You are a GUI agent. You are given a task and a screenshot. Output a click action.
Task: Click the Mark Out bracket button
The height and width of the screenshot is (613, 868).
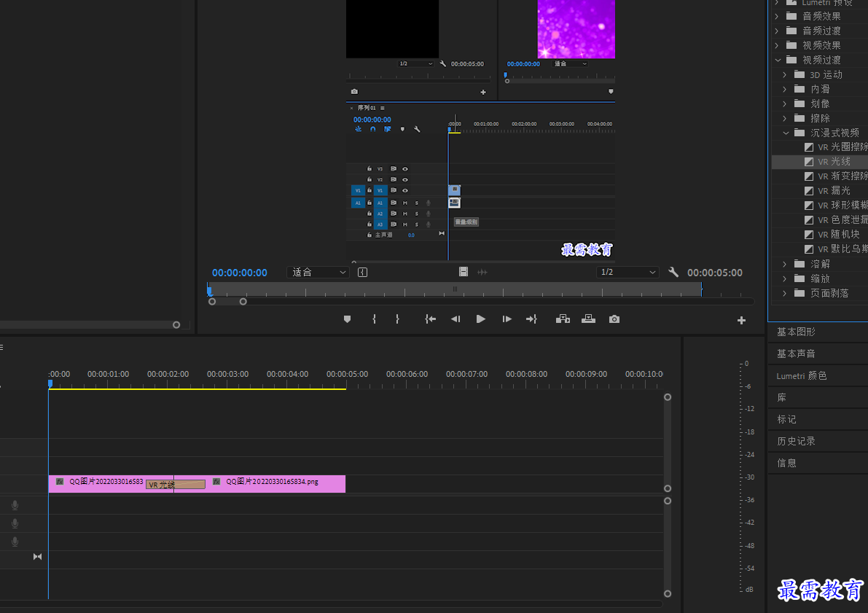coord(397,319)
